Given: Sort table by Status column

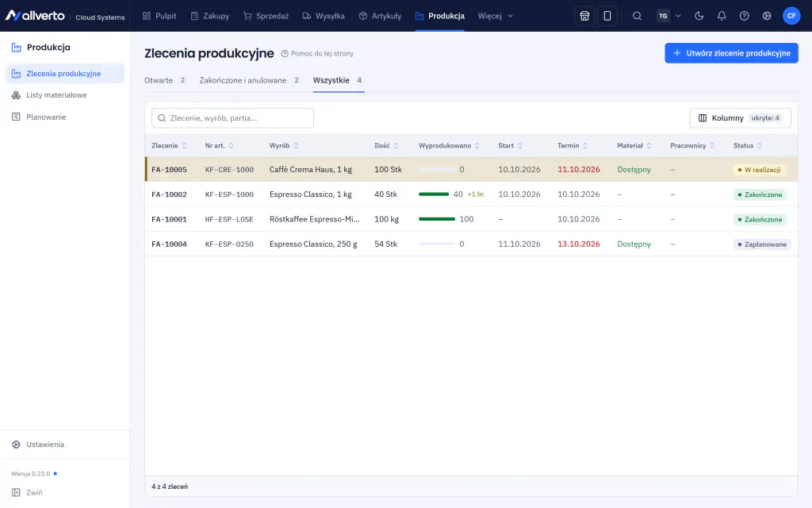Looking at the screenshot, I should tap(748, 146).
